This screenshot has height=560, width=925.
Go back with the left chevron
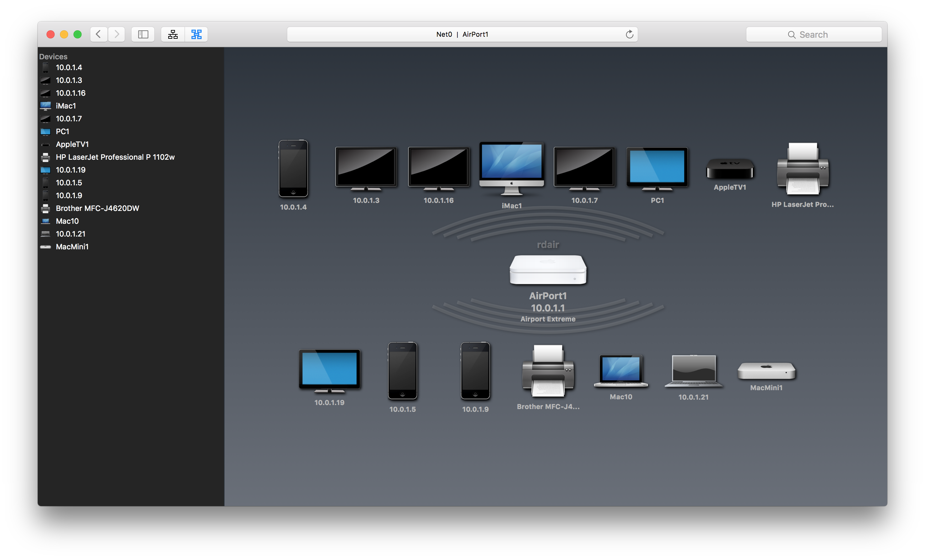[99, 34]
